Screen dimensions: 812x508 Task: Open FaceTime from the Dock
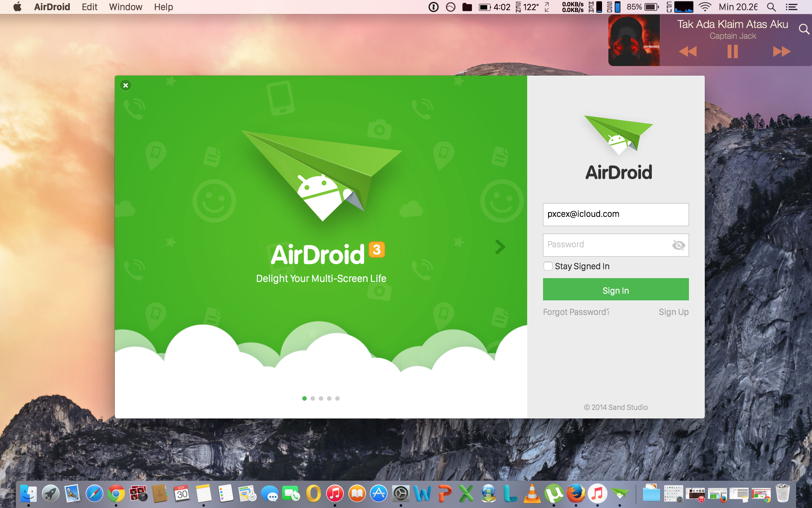click(291, 494)
